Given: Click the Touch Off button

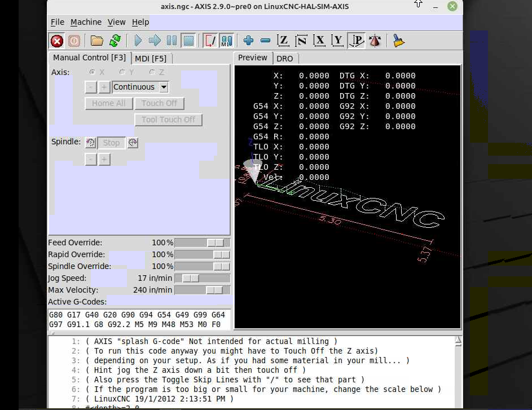Looking at the screenshot, I should point(159,103).
